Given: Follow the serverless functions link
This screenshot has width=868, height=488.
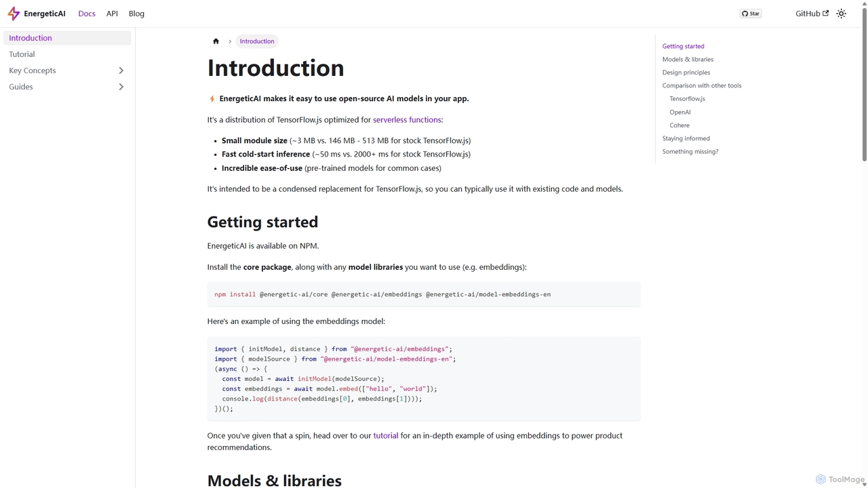Looking at the screenshot, I should [x=407, y=120].
